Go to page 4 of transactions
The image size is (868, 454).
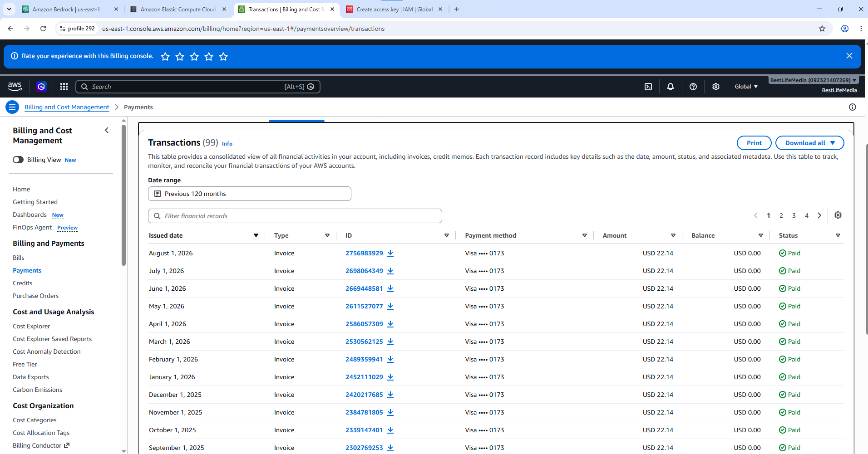(x=807, y=215)
